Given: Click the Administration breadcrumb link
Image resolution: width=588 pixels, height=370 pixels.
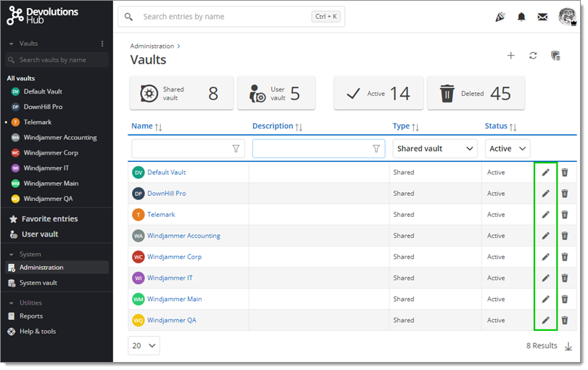Looking at the screenshot, I should [x=152, y=46].
